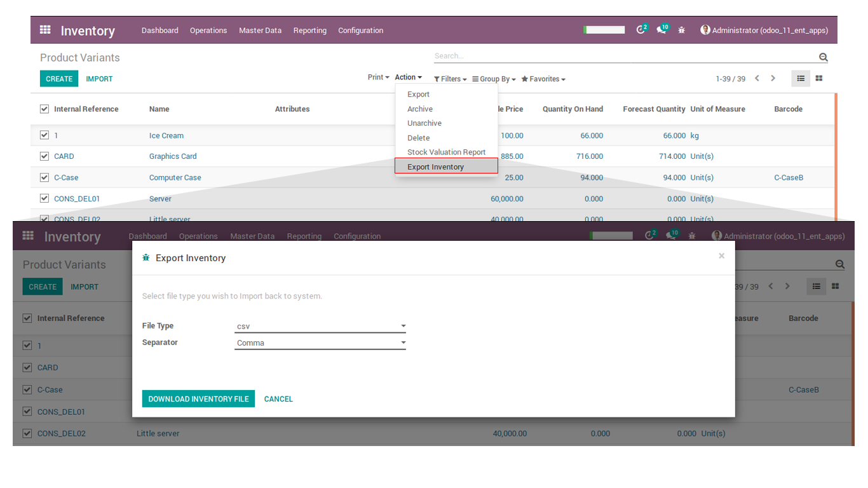Go to next page arrow beside Favorites row
868x488 pixels.
[773, 78]
